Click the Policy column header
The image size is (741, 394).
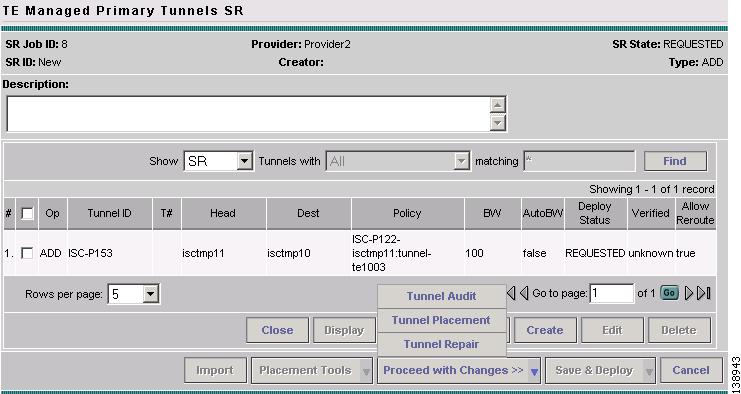coord(407,214)
